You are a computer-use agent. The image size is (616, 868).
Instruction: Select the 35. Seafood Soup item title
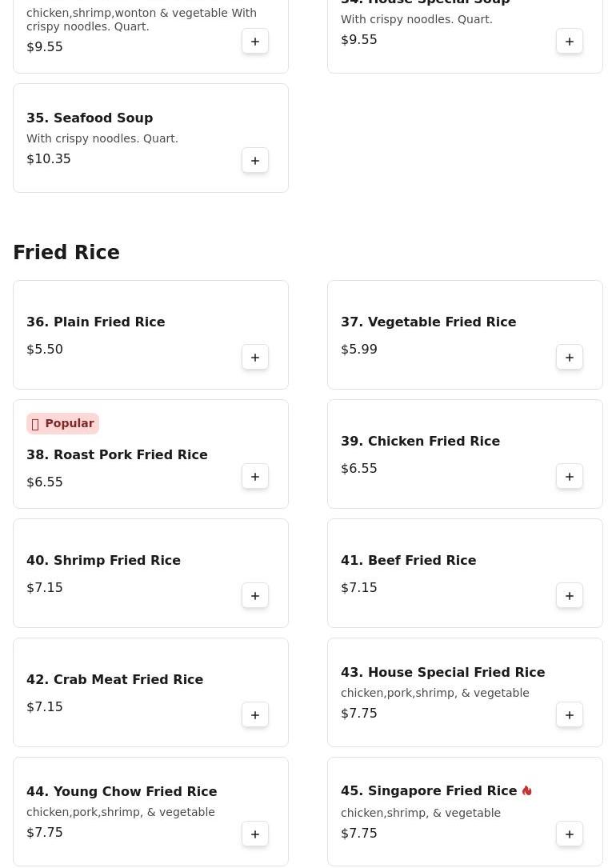pos(90,118)
